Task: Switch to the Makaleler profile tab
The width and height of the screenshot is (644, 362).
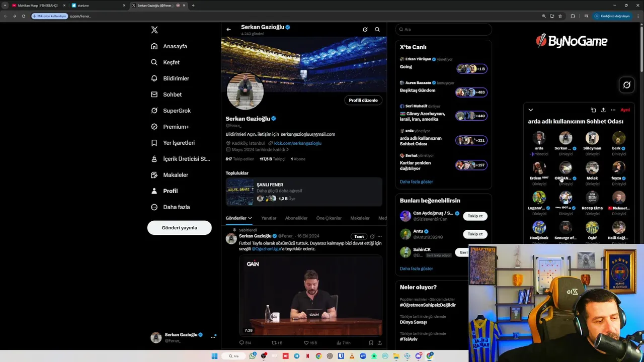Action: point(360,218)
